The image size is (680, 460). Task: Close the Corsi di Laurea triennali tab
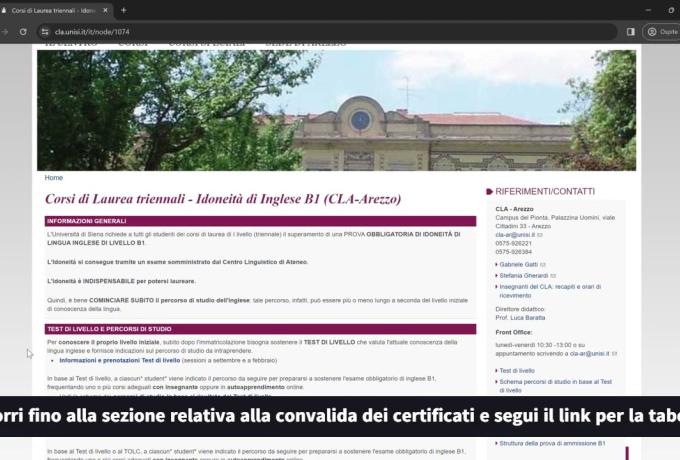point(105,10)
